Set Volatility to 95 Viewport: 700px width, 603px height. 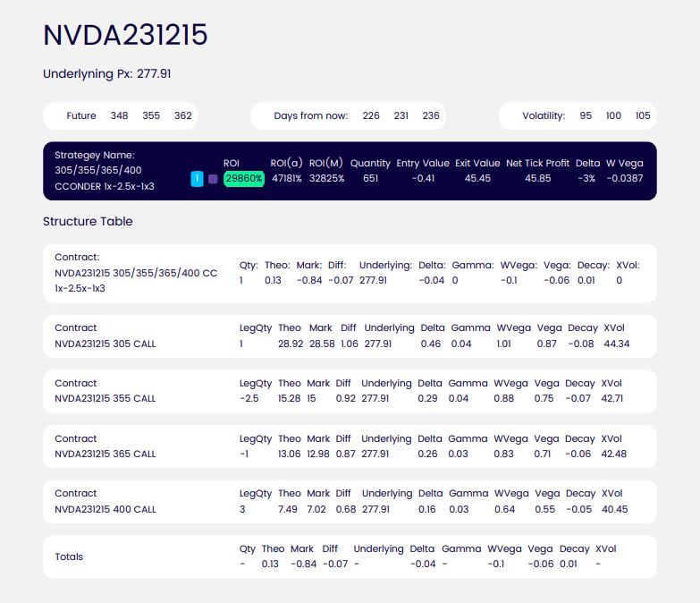coord(586,116)
